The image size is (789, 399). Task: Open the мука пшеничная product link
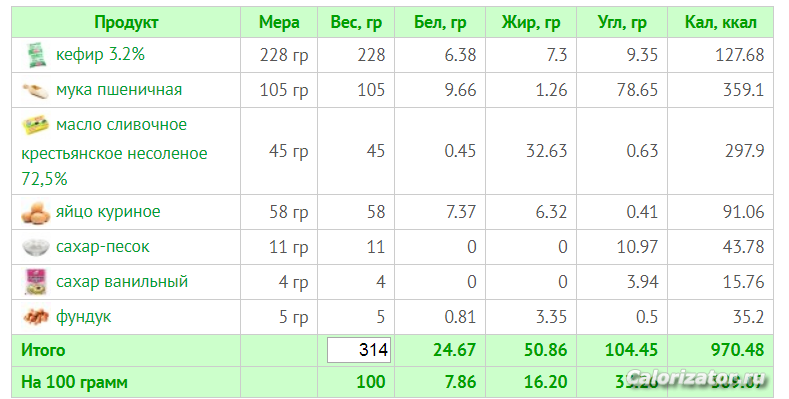pyautogui.click(x=119, y=90)
